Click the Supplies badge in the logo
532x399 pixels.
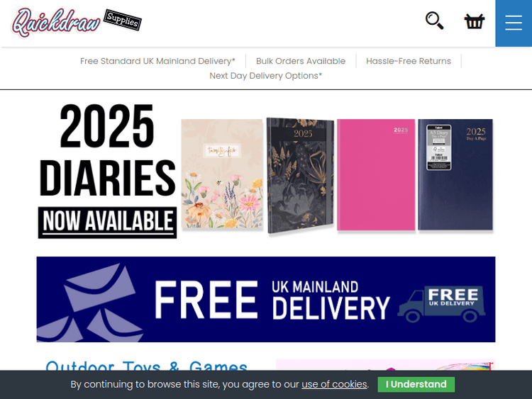pos(123,20)
